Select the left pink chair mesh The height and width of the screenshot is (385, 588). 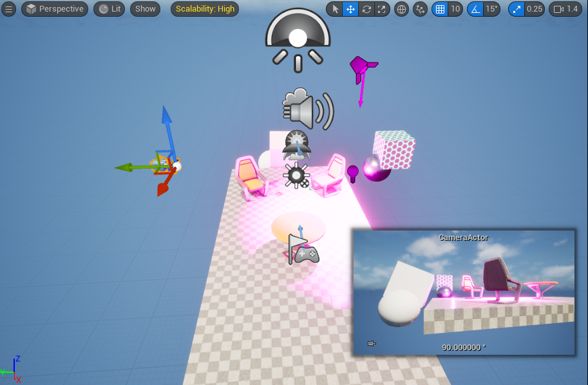click(251, 178)
